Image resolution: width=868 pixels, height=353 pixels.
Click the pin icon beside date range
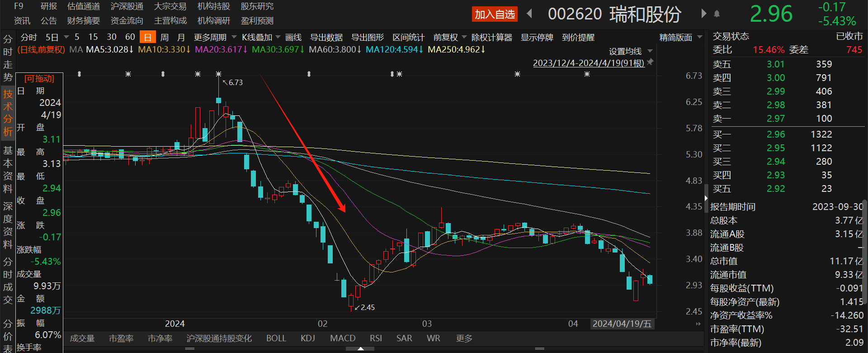pyautogui.click(x=650, y=62)
